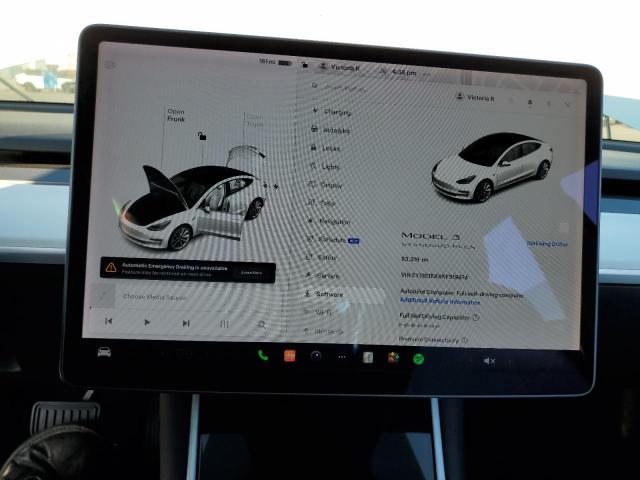Open the Spotify app
Image resolution: width=640 pixels, height=480 pixels.
[418, 359]
